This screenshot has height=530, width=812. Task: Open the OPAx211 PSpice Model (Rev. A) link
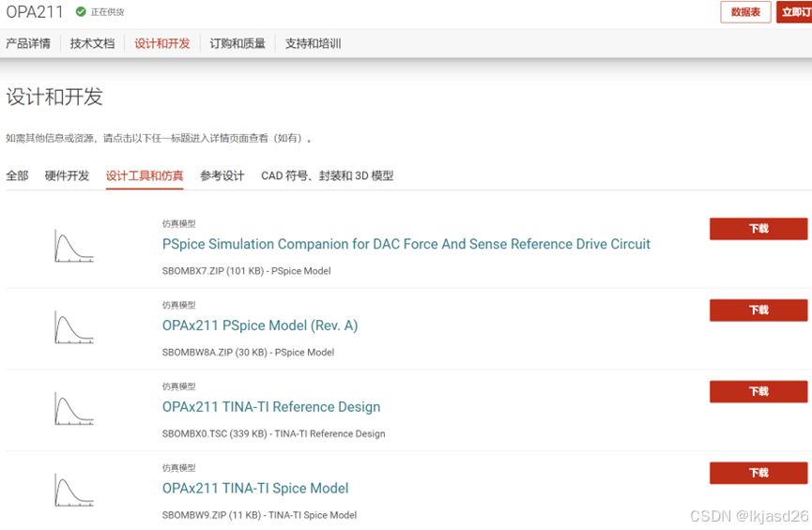click(x=260, y=326)
